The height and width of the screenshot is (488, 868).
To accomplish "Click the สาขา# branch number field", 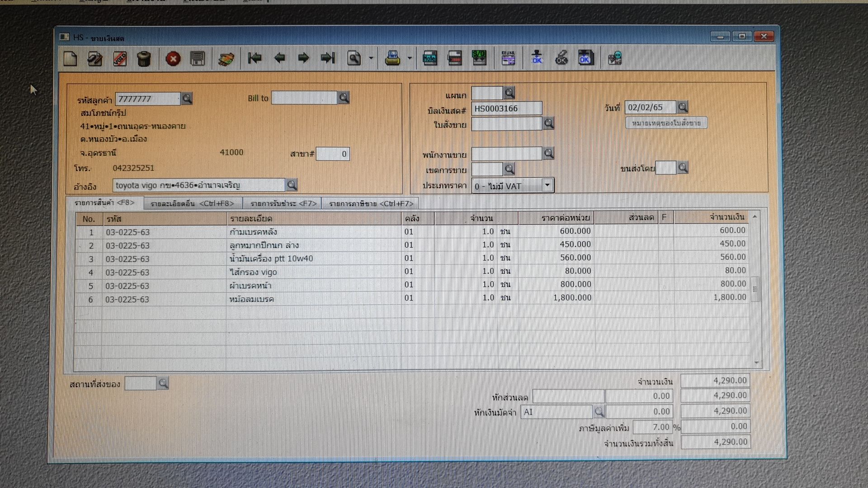I will click(333, 154).
